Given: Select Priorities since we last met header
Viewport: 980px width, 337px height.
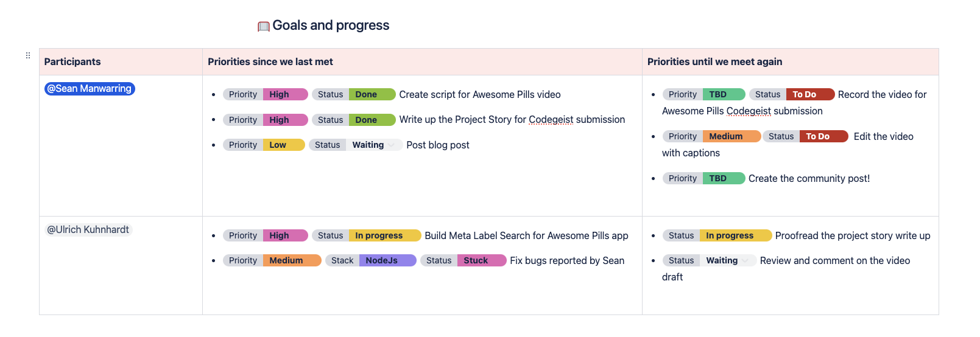Looking at the screenshot, I should [x=270, y=62].
